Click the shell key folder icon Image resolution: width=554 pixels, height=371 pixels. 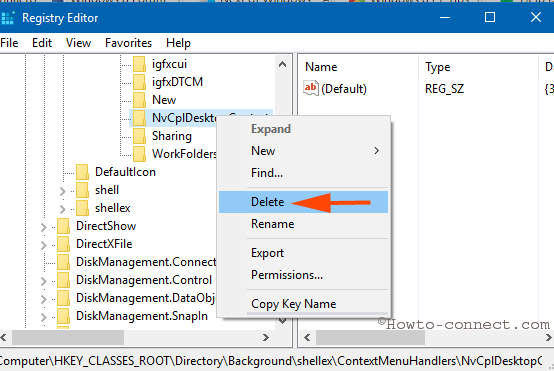pos(82,190)
